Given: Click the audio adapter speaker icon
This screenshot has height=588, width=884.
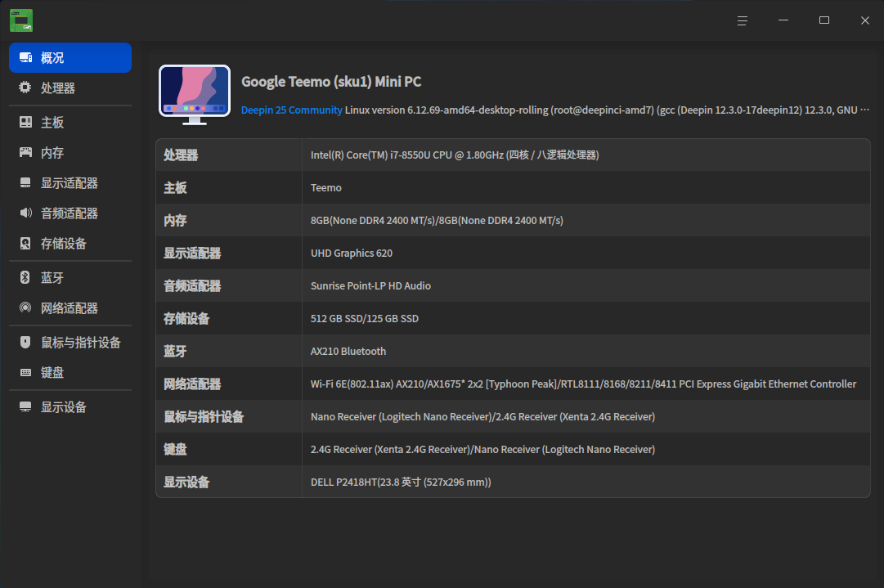Looking at the screenshot, I should 25,213.
